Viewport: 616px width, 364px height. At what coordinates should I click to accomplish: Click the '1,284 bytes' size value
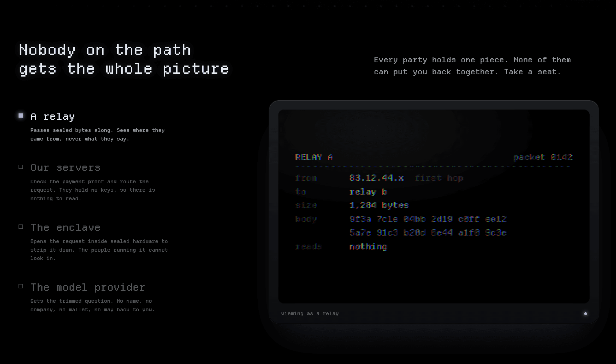379,205
